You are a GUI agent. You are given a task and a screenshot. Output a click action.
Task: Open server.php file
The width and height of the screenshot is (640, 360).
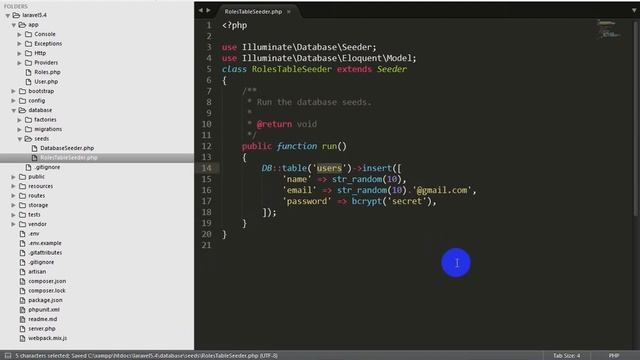[42, 329]
